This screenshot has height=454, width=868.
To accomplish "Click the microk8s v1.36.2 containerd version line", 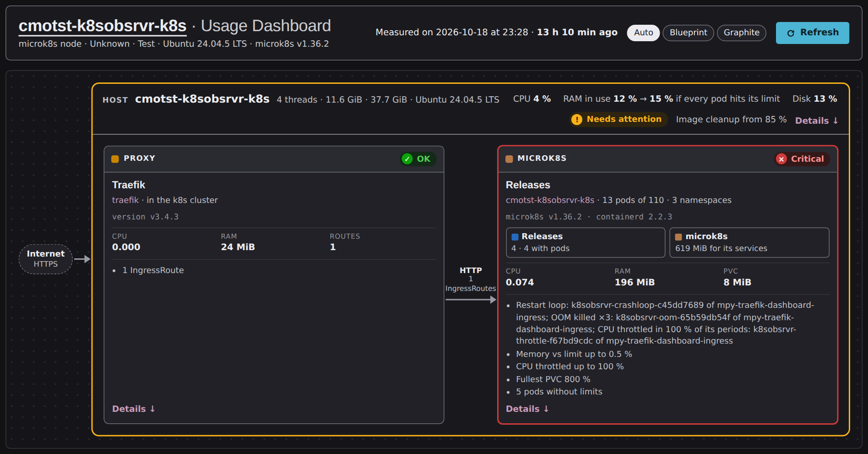I will pyautogui.click(x=589, y=217).
